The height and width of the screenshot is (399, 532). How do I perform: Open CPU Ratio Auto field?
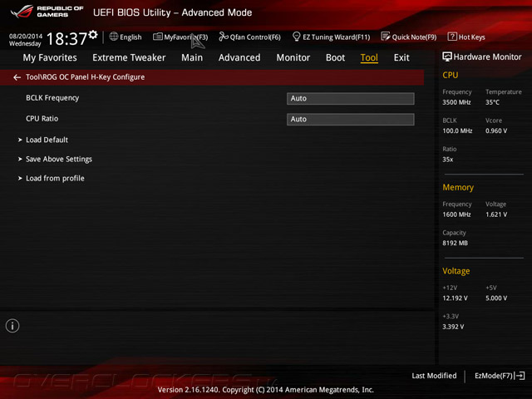coord(351,120)
